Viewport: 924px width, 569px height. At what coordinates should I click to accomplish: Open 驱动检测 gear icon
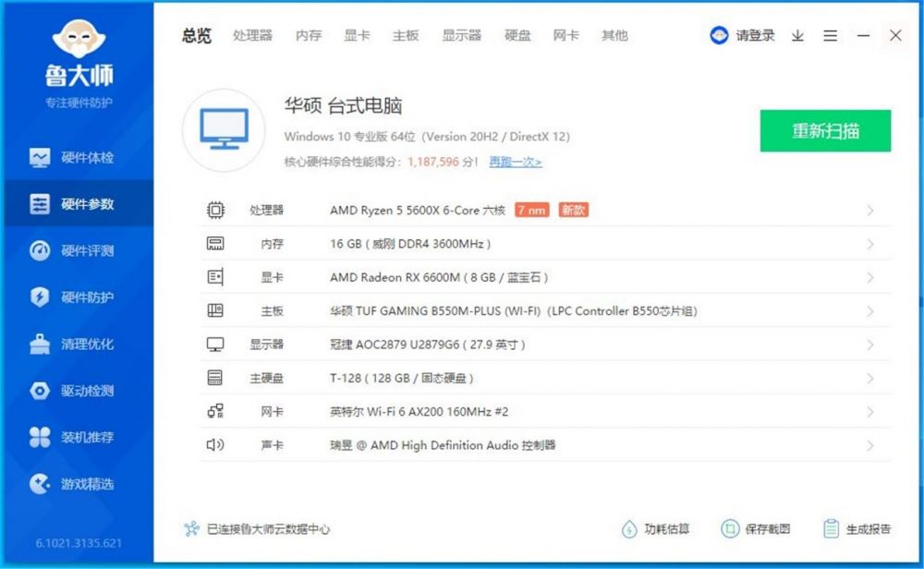click(x=40, y=391)
